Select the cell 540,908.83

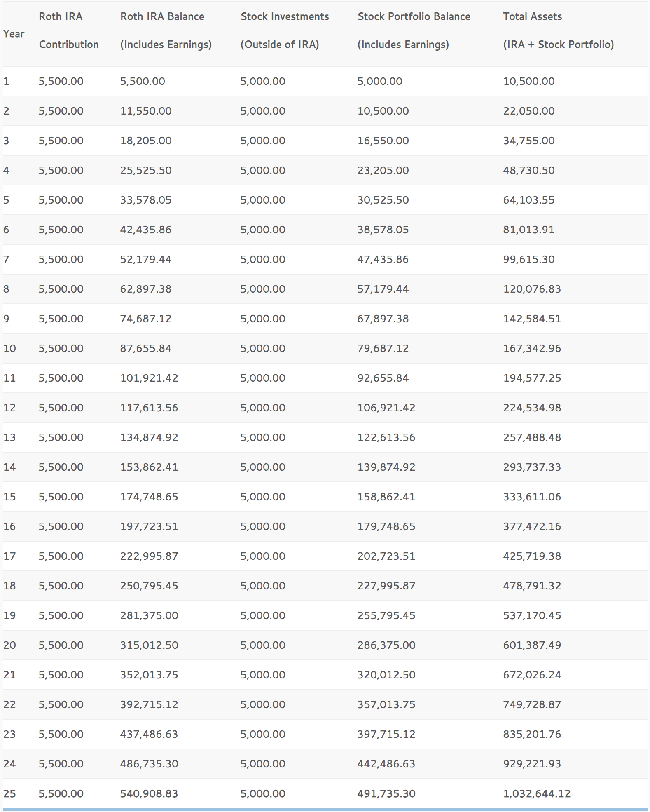pos(149,793)
